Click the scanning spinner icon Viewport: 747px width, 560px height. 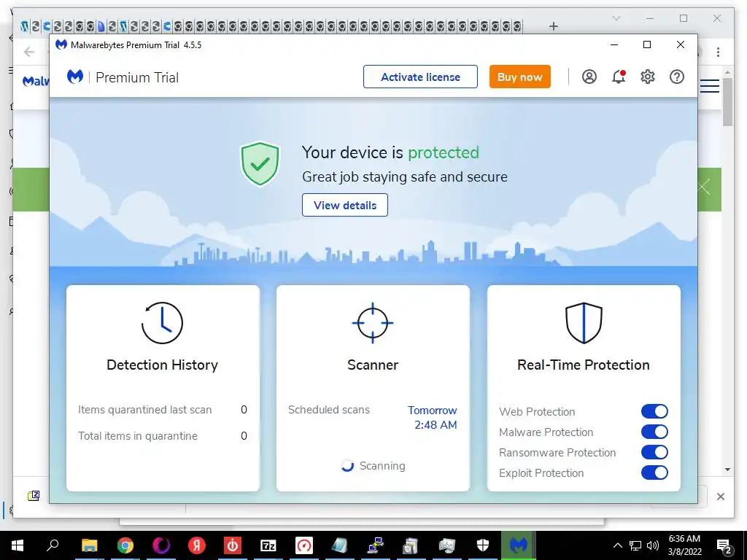[x=347, y=466]
